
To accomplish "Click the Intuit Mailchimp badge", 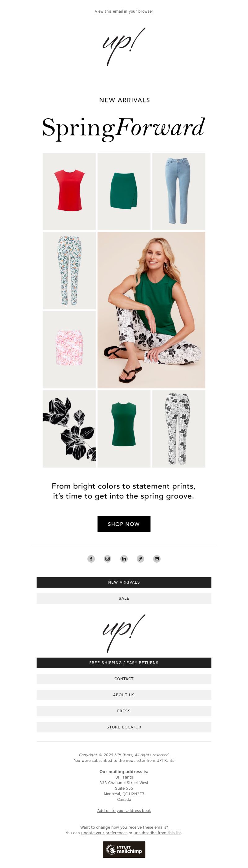I will click(124, 849).
